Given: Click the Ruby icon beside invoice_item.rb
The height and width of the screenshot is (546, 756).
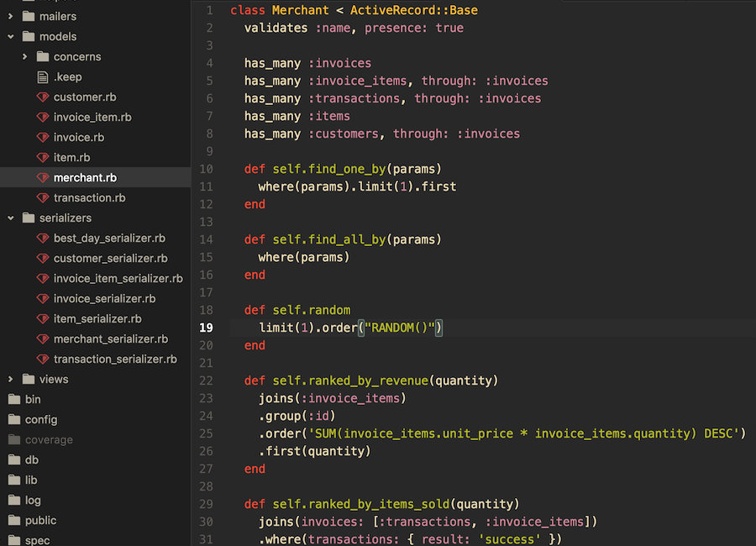Looking at the screenshot, I should (43, 118).
